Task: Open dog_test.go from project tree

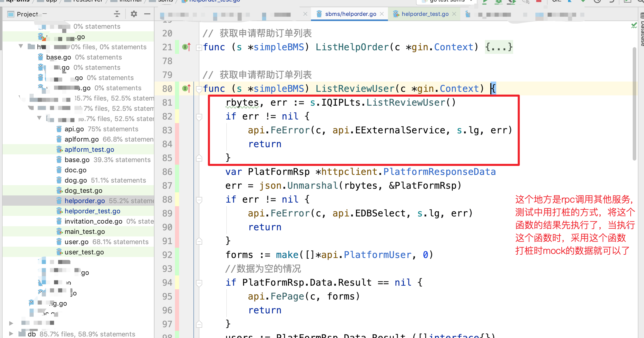Action: (78, 191)
